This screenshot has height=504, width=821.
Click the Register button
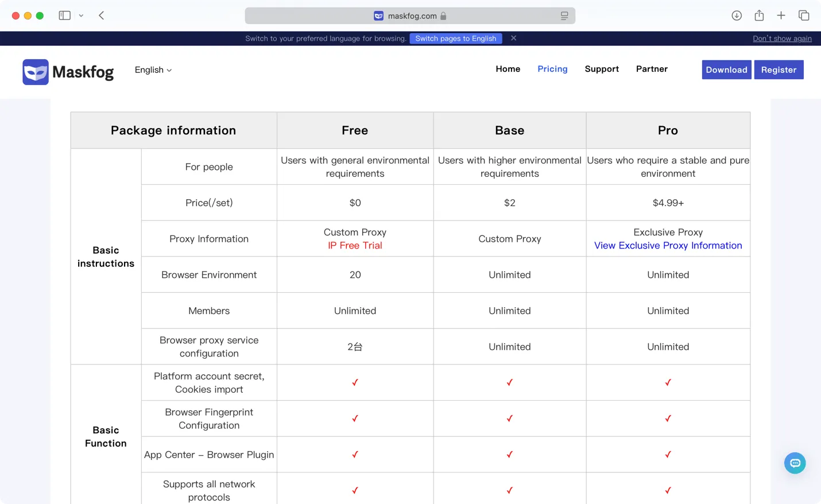(779, 69)
